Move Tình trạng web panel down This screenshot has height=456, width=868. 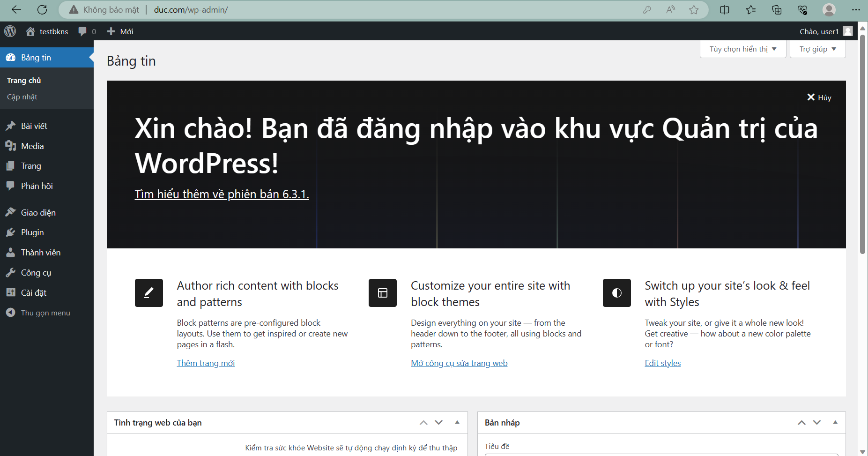pyautogui.click(x=439, y=423)
